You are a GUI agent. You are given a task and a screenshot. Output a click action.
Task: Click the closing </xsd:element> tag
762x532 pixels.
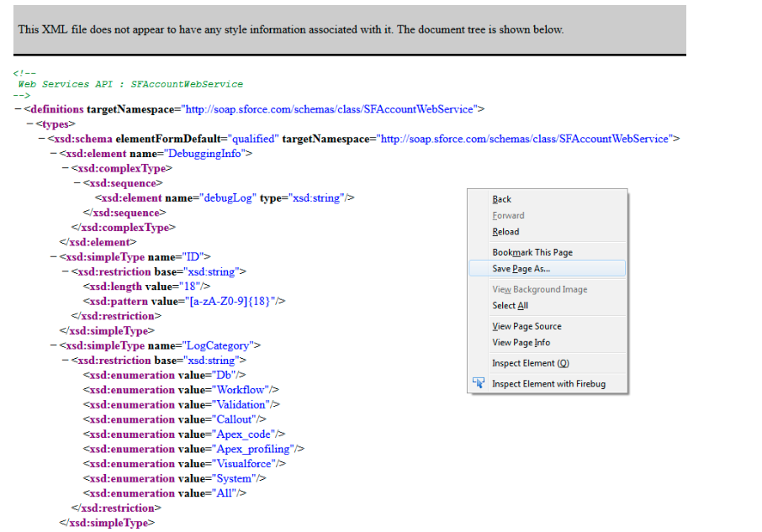98,242
